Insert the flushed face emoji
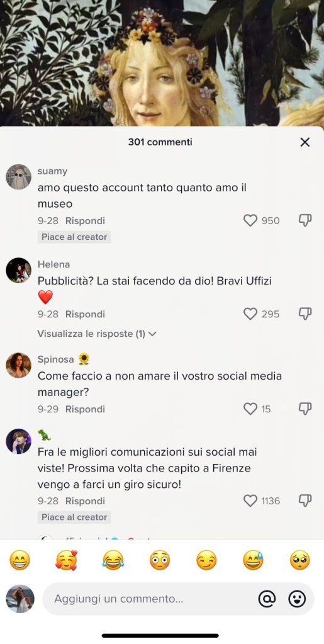 [160, 560]
